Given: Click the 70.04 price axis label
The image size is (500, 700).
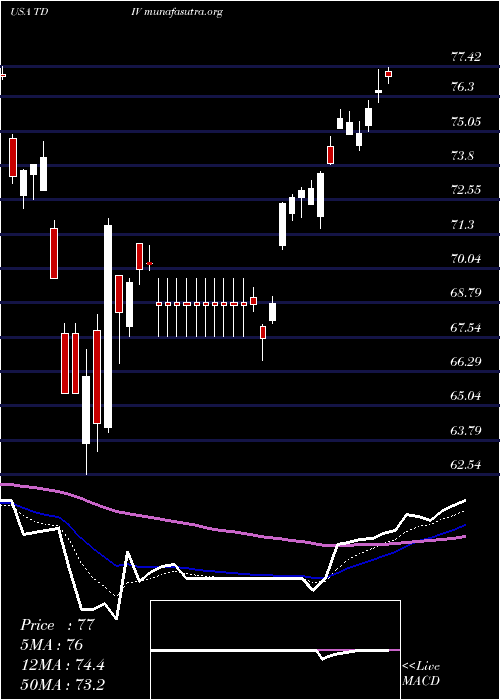Looking at the screenshot, I should (466, 258).
